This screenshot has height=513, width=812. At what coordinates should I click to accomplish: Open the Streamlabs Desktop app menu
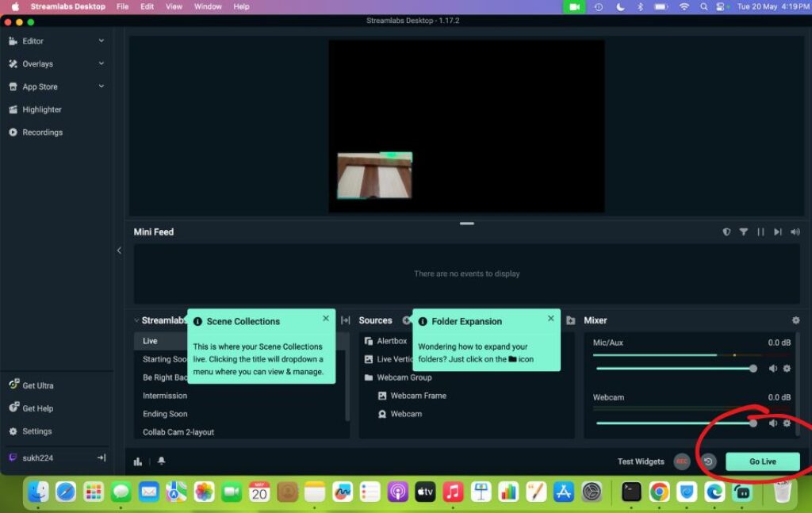[68, 6]
